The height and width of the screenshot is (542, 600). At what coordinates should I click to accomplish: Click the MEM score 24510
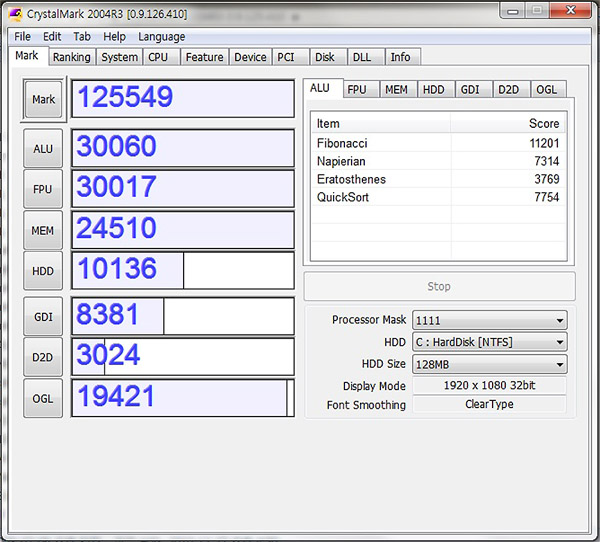[183, 230]
